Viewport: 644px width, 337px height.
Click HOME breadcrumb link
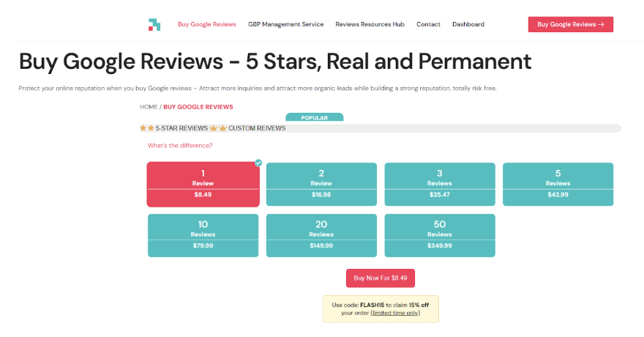click(149, 107)
